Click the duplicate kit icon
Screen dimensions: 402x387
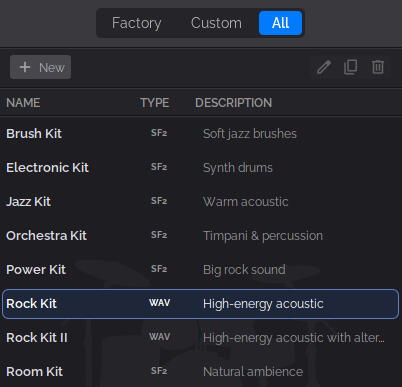351,67
